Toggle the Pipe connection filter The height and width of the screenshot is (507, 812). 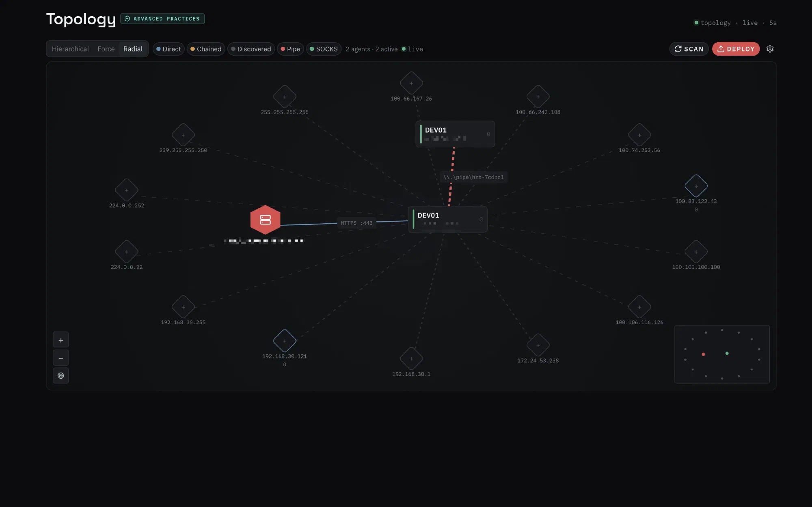[x=290, y=49]
